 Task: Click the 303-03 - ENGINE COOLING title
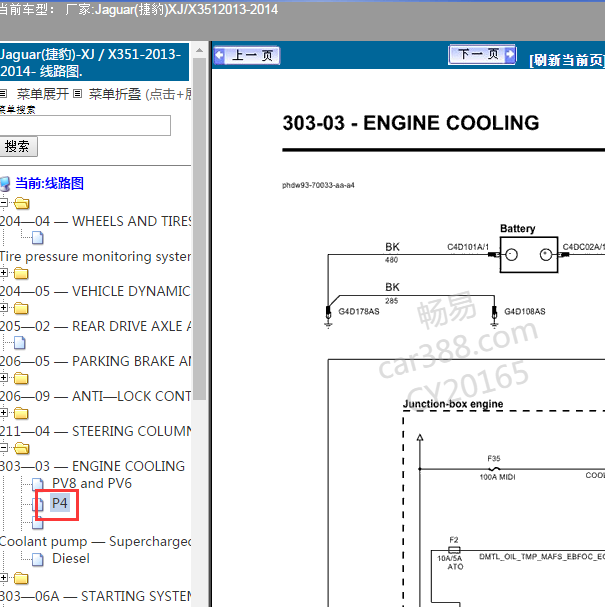[x=411, y=123]
